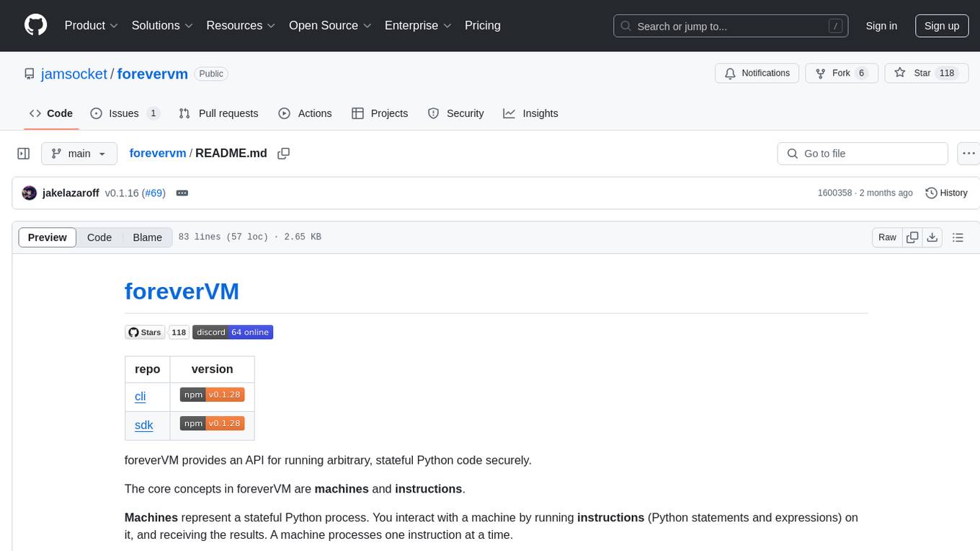
Task: Open the jamsocket owner profile
Action: pos(74,74)
